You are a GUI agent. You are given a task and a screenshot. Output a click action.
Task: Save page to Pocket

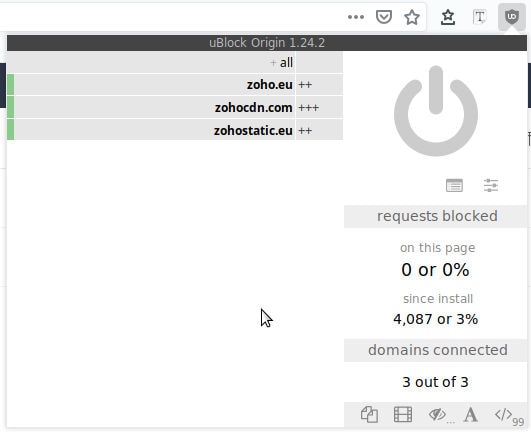[x=384, y=17]
